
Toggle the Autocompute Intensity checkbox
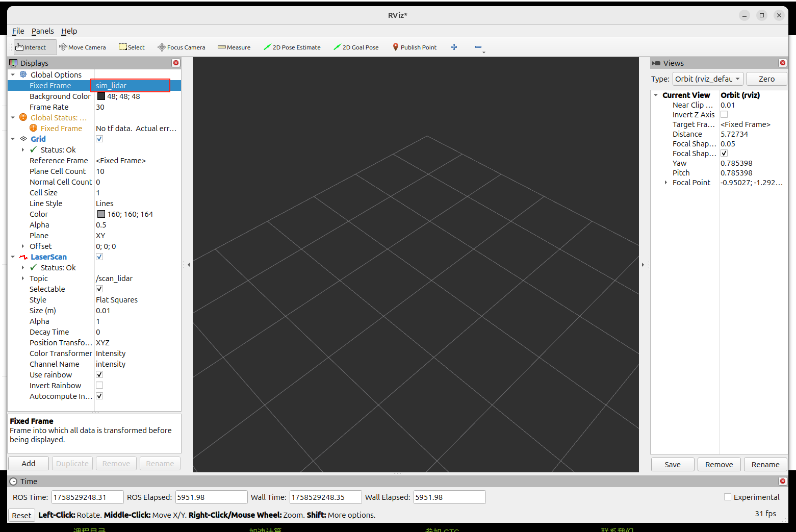pos(99,396)
